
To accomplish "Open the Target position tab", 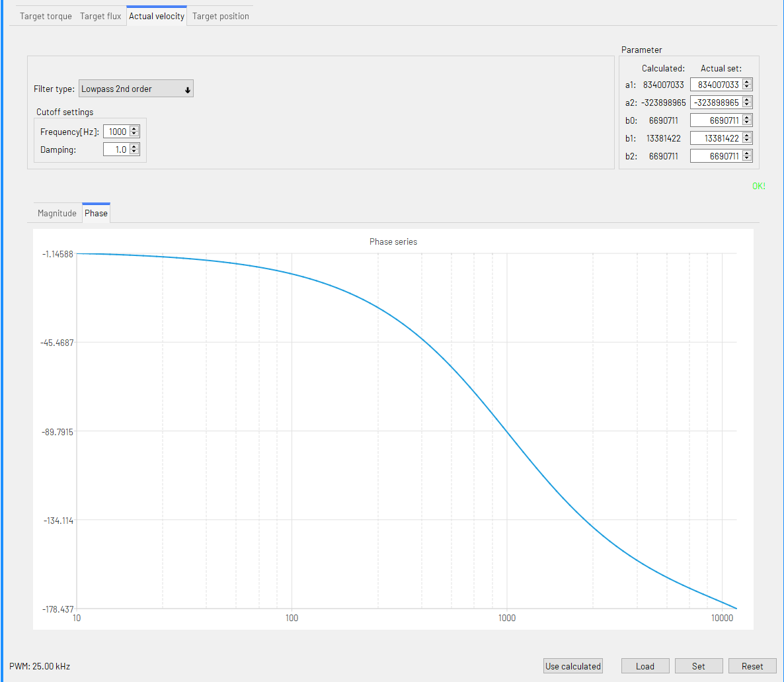I will 221,16.
